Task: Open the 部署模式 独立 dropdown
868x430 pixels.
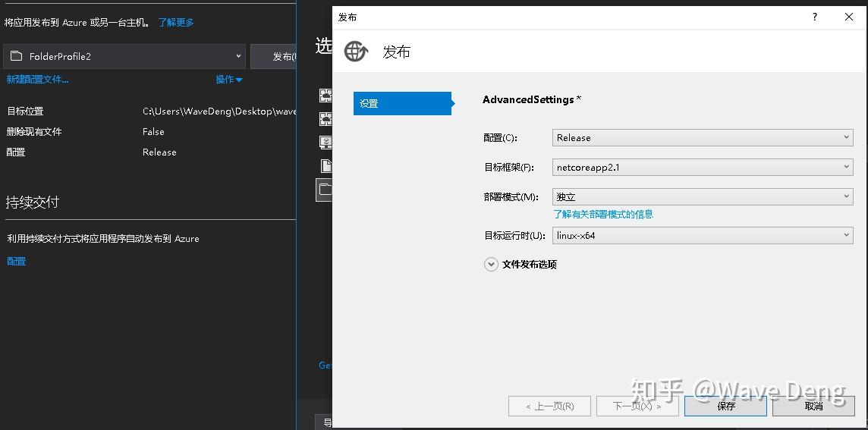Action: pos(703,196)
